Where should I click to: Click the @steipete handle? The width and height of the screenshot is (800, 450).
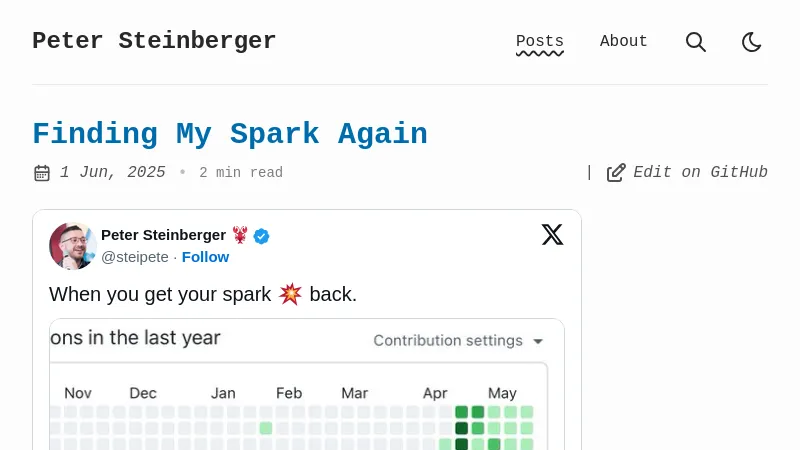pos(134,257)
